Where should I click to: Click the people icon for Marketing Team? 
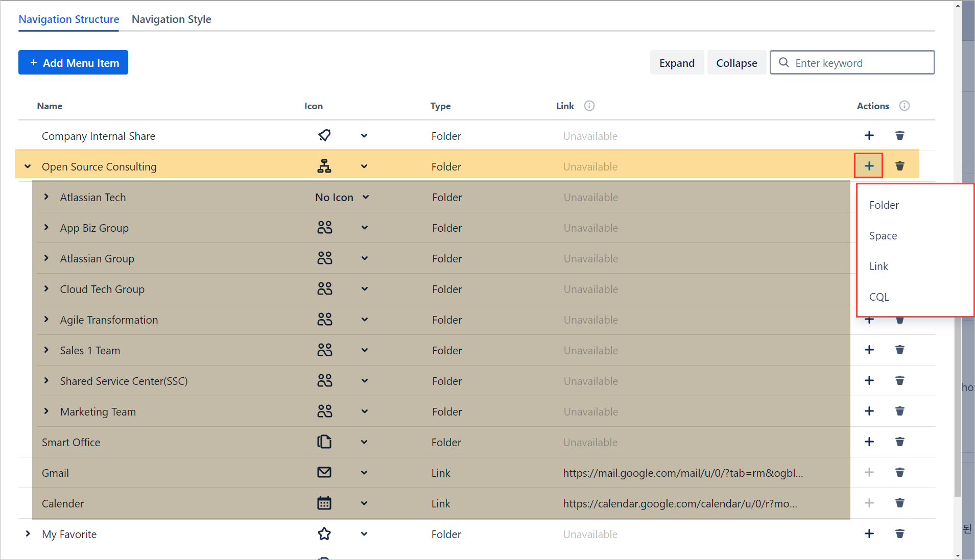click(x=325, y=411)
